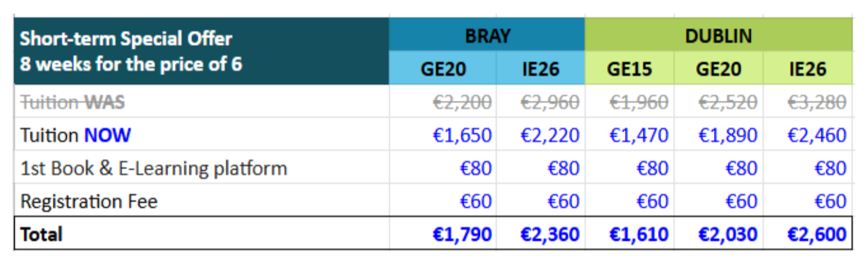868x265 pixels.
Task: Click the strikethrough Tuition WAS label
Action: pos(72,102)
